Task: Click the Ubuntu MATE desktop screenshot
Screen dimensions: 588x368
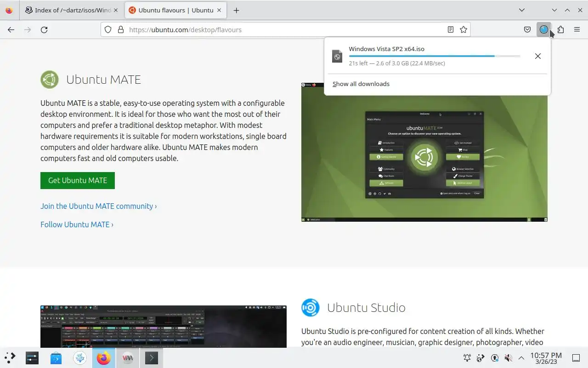Action: pos(424,152)
